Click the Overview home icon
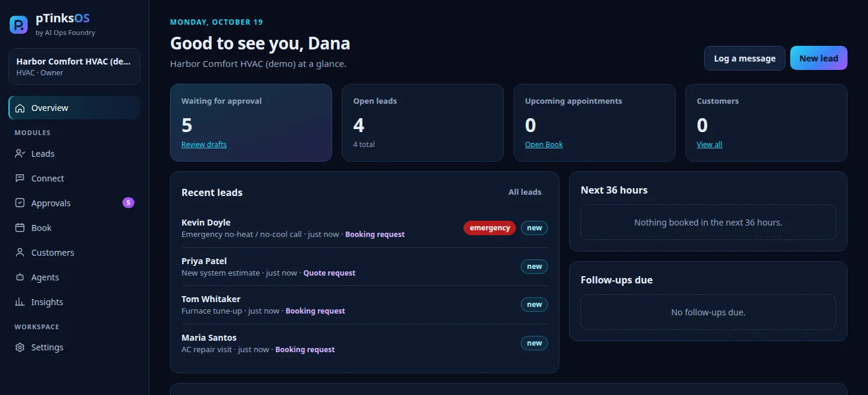The image size is (868, 395). point(20,108)
